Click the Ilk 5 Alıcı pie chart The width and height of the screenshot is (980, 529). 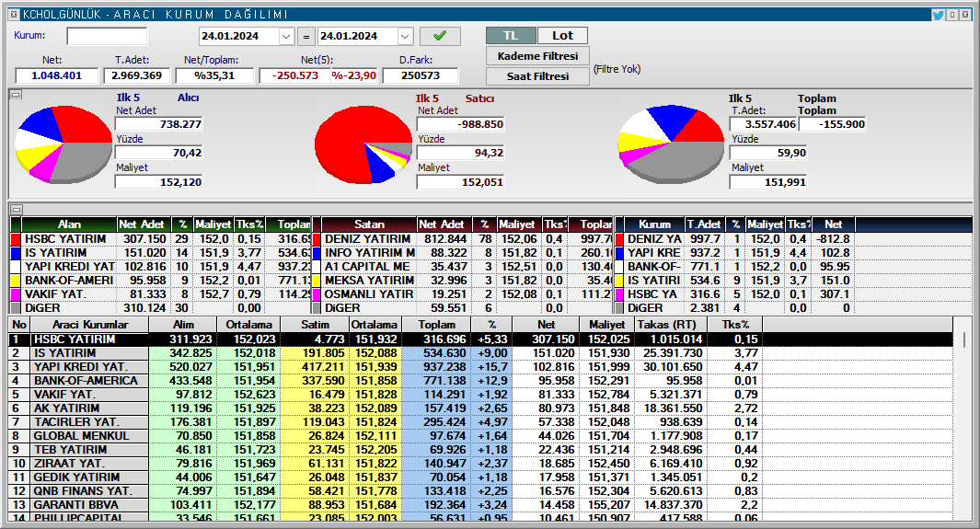click(x=63, y=144)
